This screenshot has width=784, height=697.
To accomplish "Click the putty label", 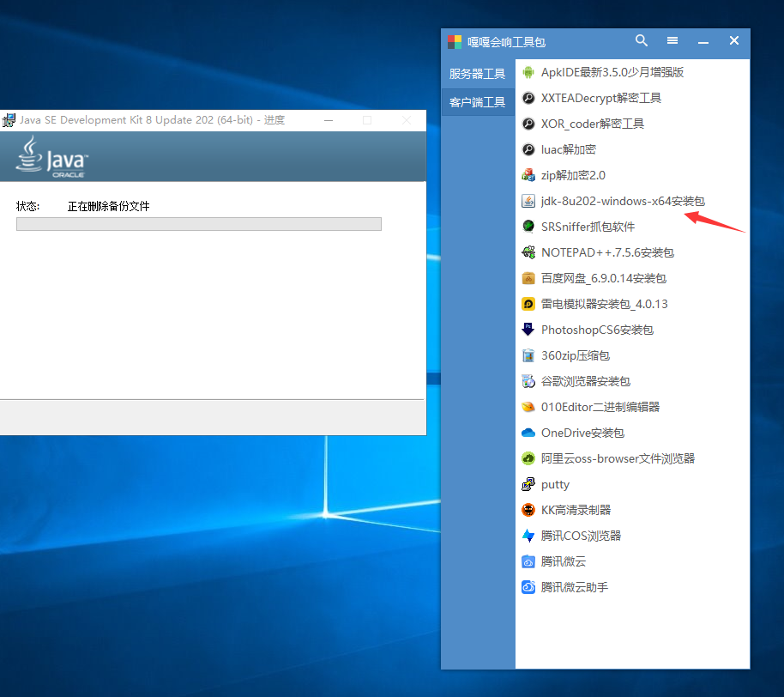I will [x=555, y=484].
